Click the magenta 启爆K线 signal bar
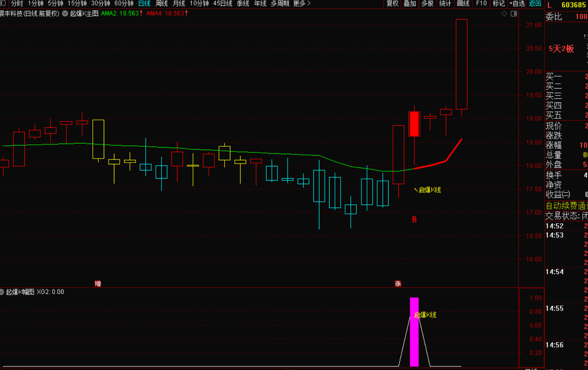 coord(414,332)
